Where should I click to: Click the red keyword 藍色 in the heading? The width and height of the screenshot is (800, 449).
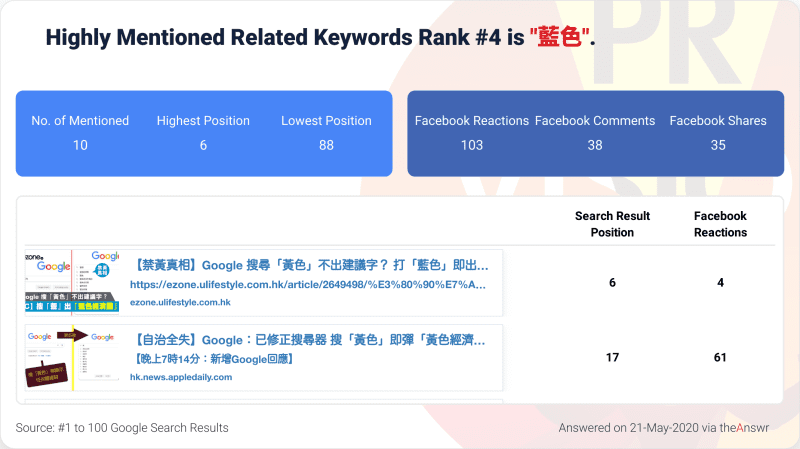(x=560, y=37)
